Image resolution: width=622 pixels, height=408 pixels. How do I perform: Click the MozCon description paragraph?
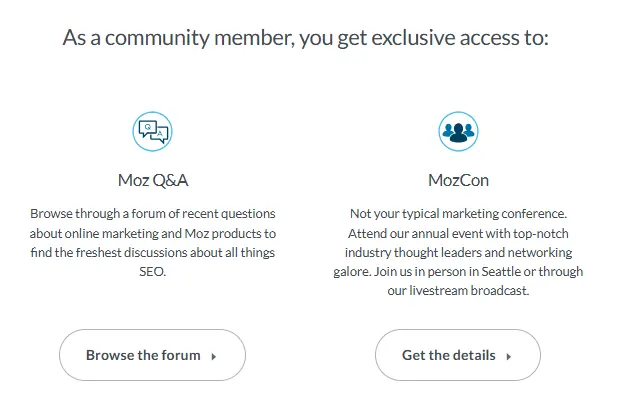(x=458, y=252)
